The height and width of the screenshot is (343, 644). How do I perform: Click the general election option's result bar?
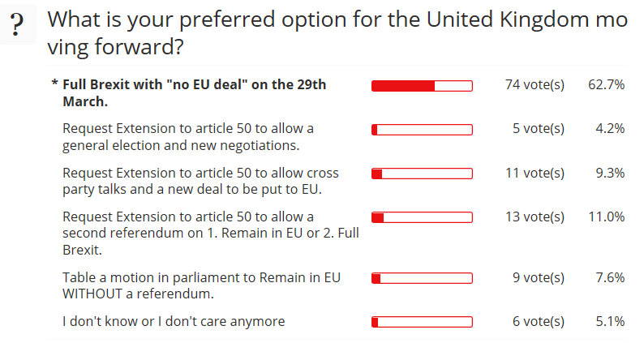tap(422, 130)
